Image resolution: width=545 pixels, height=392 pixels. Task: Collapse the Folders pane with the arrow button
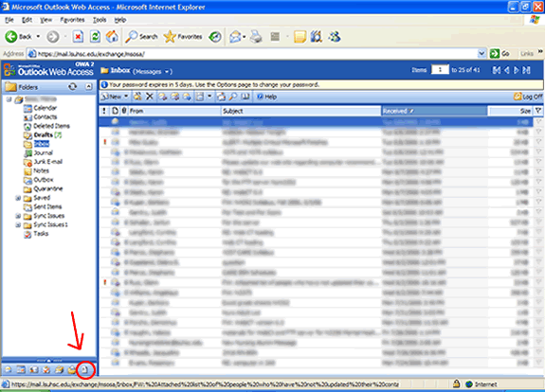click(x=89, y=86)
